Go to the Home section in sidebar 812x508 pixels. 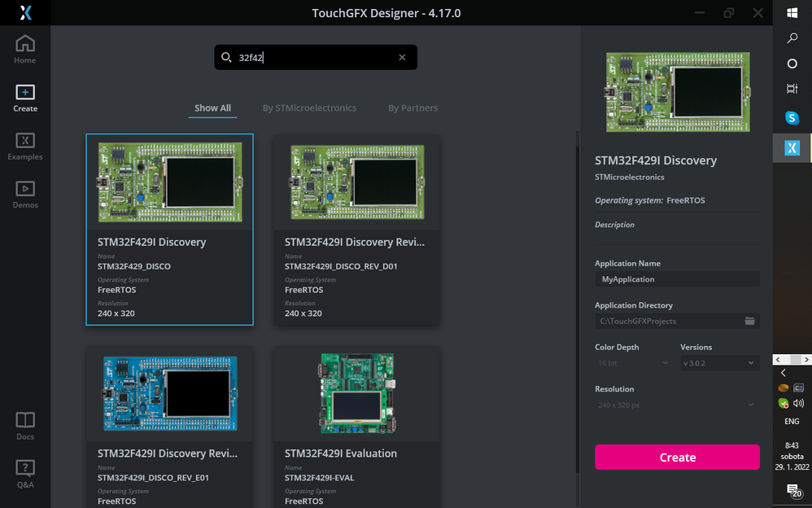25,49
